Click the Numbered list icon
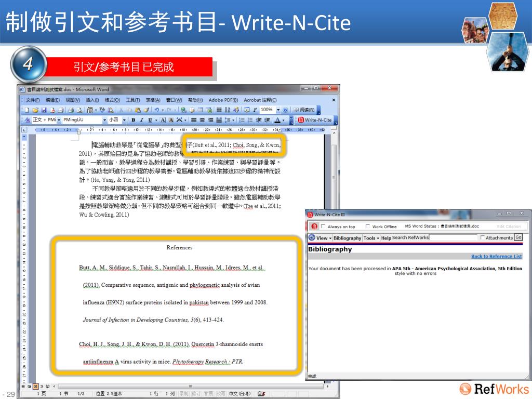Viewport: 532px width, 399px height. [242, 120]
